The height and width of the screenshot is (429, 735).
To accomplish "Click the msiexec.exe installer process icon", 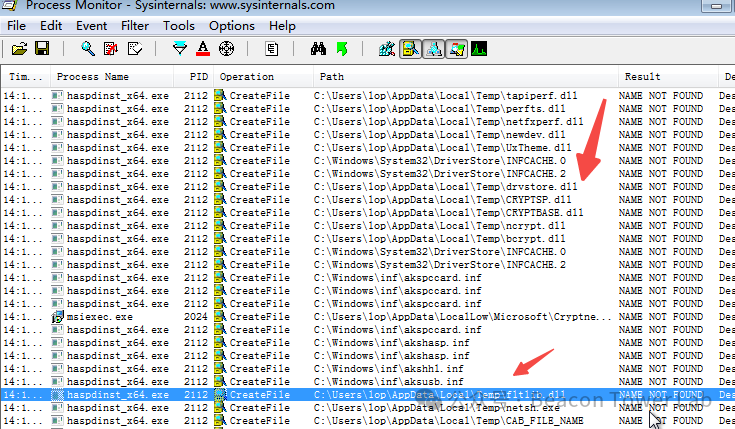I will tap(57, 317).
